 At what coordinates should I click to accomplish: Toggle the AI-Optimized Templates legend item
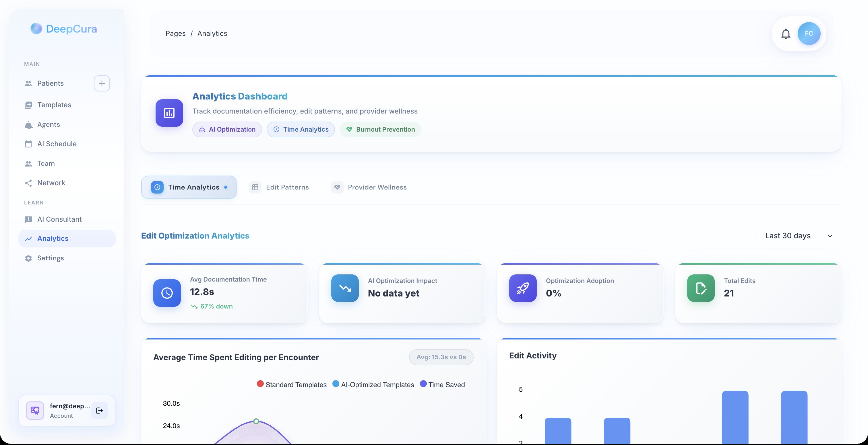373,385
